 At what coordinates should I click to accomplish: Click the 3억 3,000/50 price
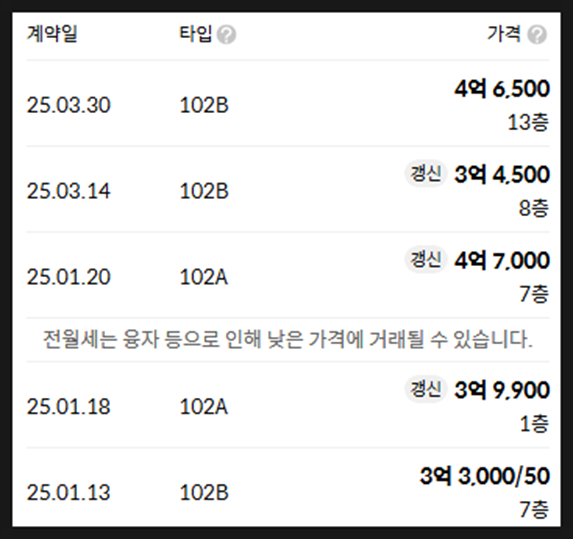(485, 476)
